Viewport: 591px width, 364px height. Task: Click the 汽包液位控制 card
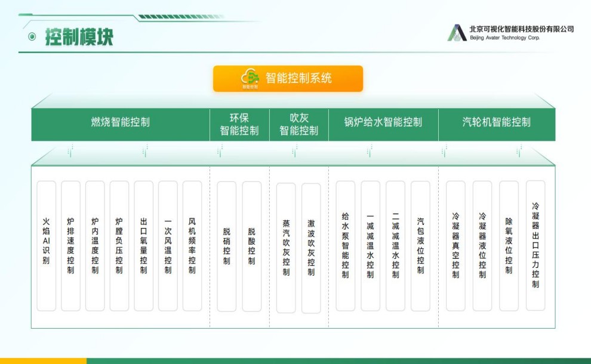click(x=420, y=246)
